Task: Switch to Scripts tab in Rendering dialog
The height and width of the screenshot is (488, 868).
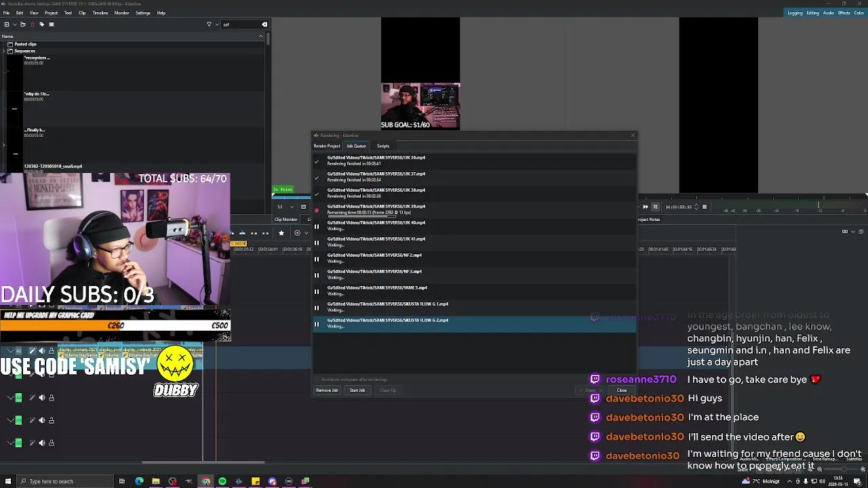Action: (x=383, y=146)
